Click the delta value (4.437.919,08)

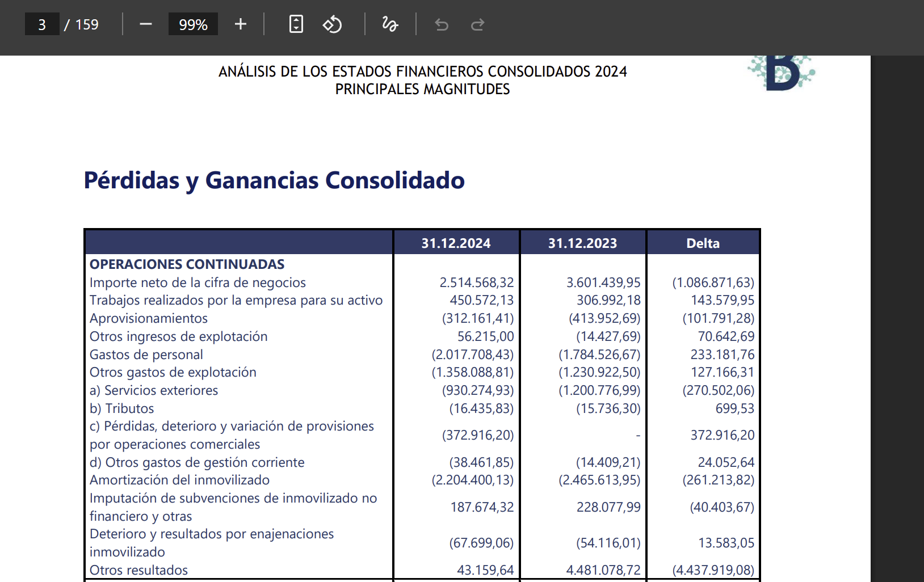click(713, 570)
